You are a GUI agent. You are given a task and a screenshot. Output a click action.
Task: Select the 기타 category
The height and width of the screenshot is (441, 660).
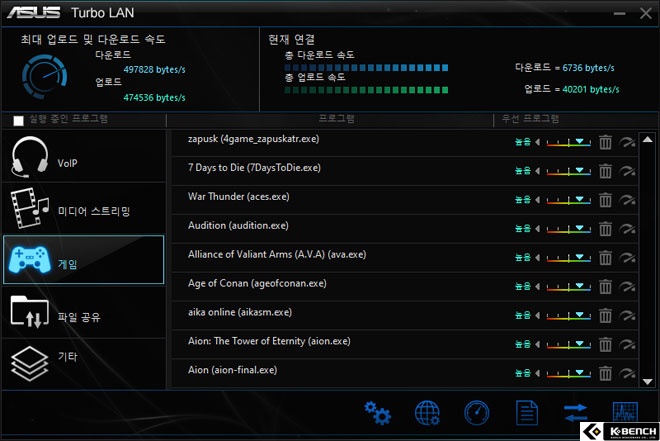point(84,364)
